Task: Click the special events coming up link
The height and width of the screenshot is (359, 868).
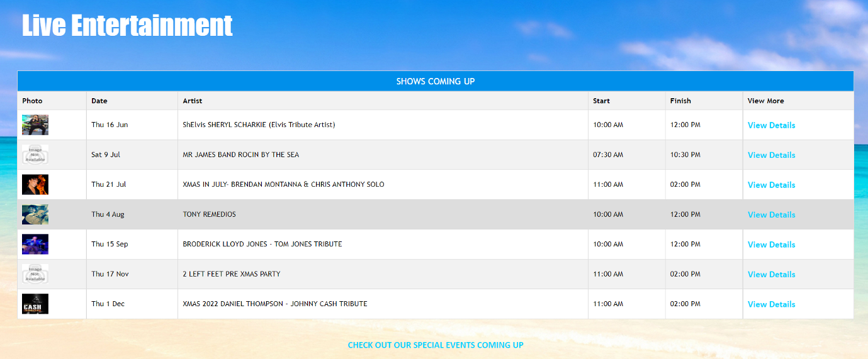Action: point(436,345)
